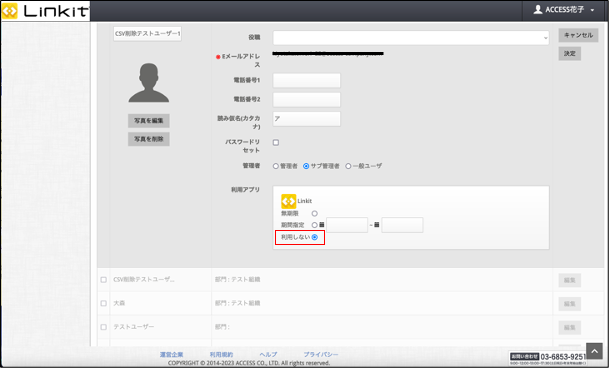Image resolution: width=609 pixels, height=368 pixels.
Task: Click the Linkit logo in header
Action: pyautogui.click(x=45, y=11)
